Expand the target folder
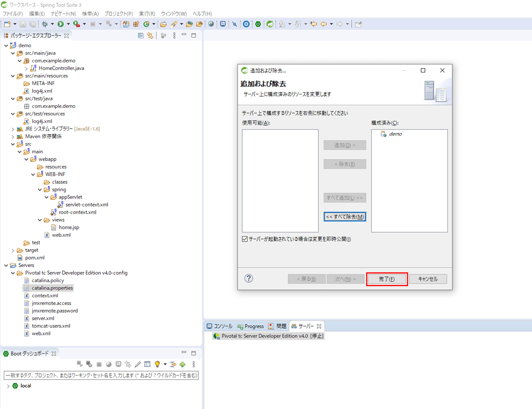 click(x=13, y=250)
